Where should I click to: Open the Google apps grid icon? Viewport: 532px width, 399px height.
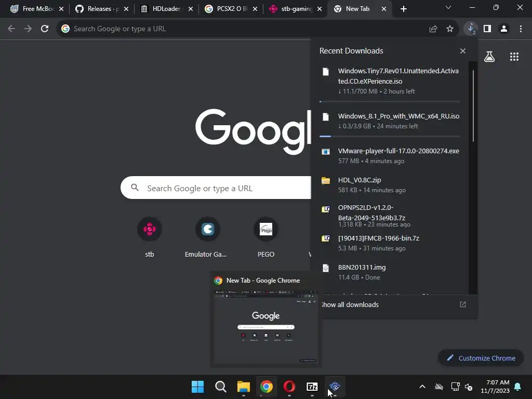point(514,57)
